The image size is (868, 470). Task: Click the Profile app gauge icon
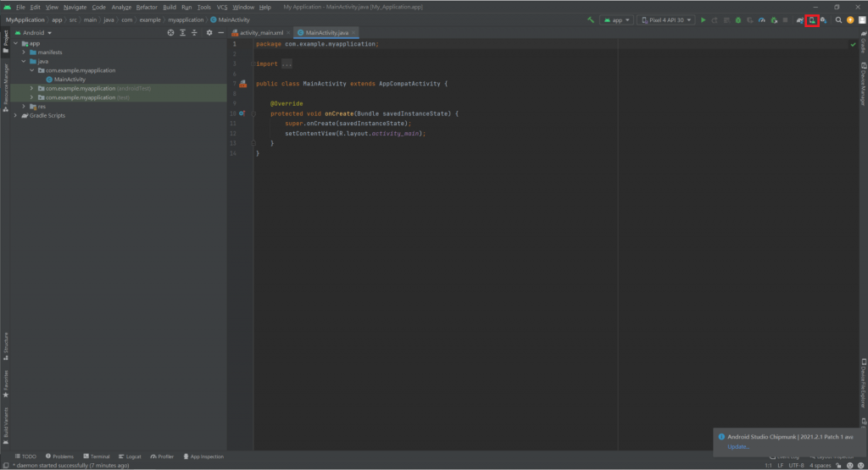pyautogui.click(x=762, y=19)
